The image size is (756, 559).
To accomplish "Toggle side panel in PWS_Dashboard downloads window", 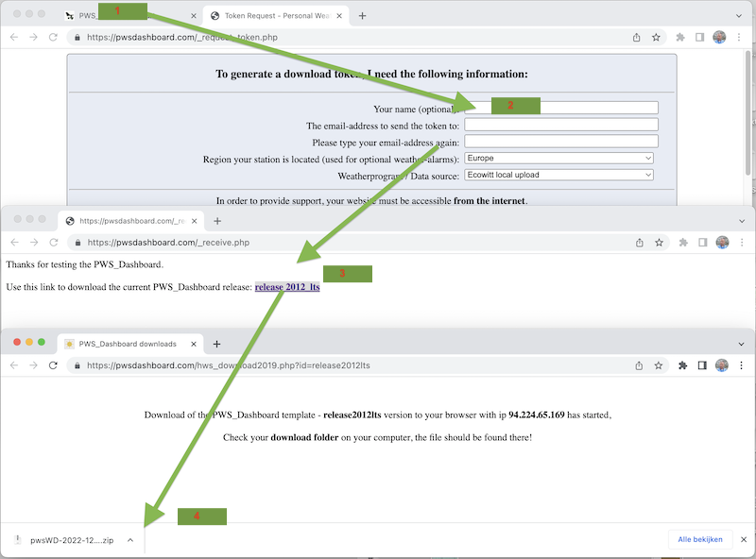I will [x=702, y=365].
